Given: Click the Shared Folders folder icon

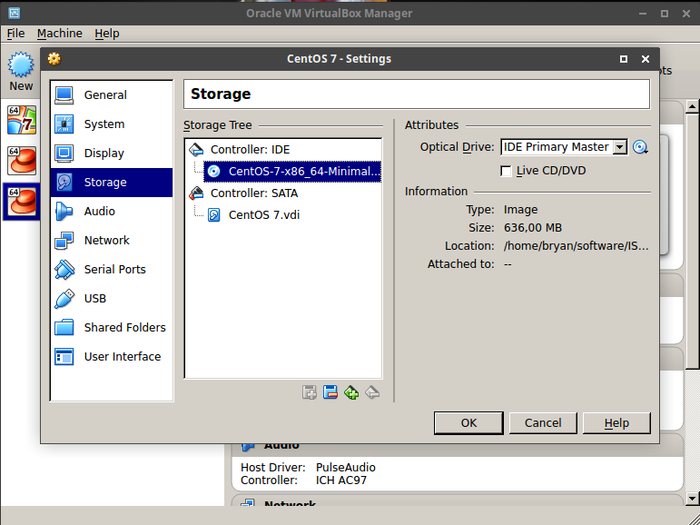Looking at the screenshot, I should point(64,327).
